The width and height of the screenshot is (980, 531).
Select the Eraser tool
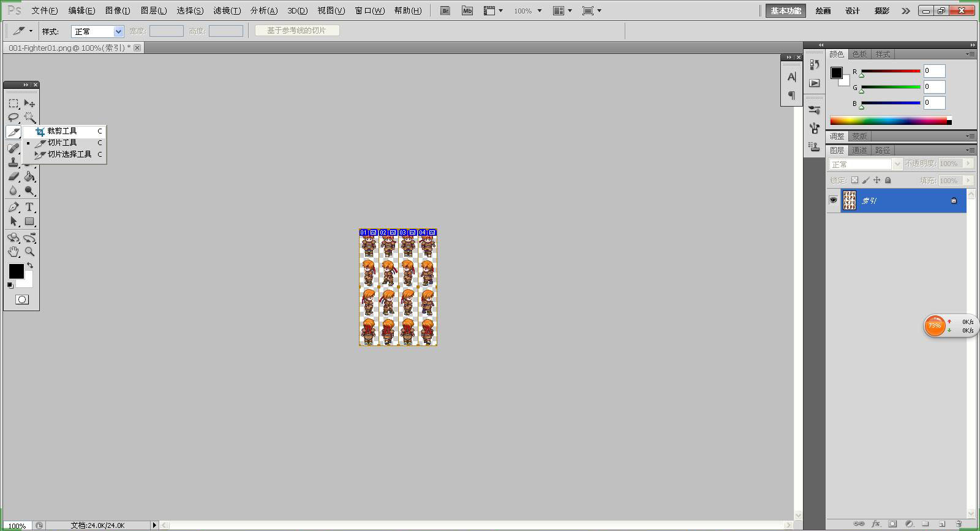click(13, 176)
